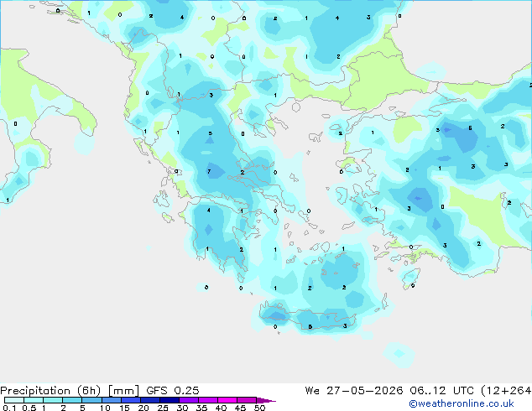532x411 pixels.
Task: Click the legend label "10"
Action: (105, 408)
